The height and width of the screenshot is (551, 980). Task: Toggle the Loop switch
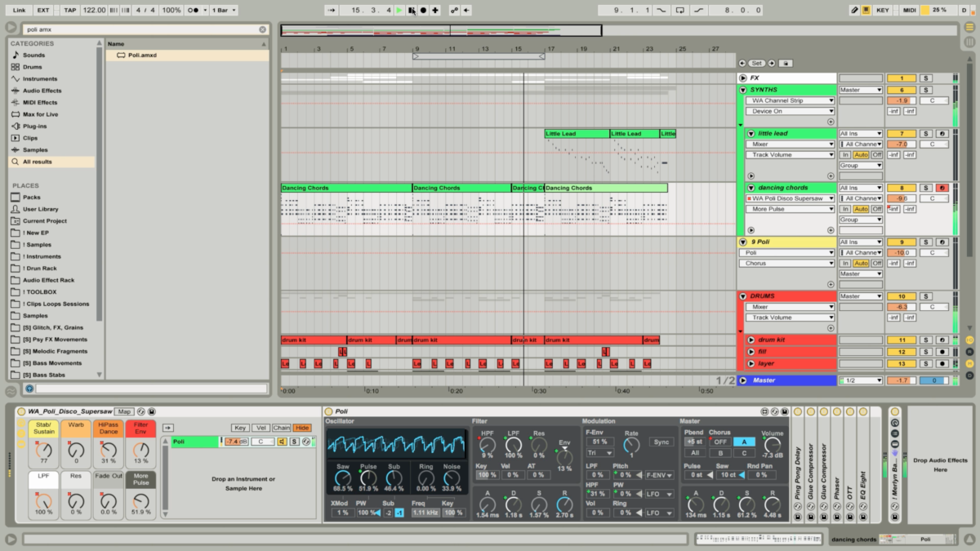pyautogui.click(x=679, y=10)
